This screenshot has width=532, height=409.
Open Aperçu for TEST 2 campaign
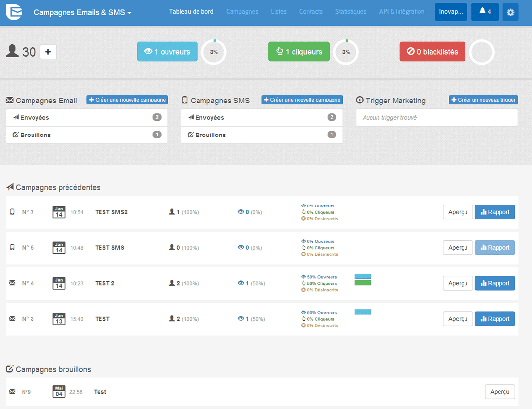click(x=458, y=283)
